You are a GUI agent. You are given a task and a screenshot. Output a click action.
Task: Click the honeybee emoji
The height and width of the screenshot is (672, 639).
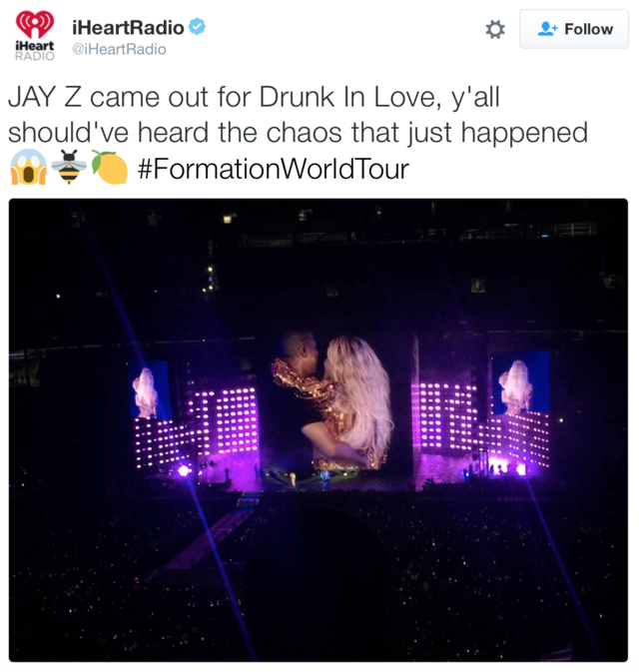69,167
